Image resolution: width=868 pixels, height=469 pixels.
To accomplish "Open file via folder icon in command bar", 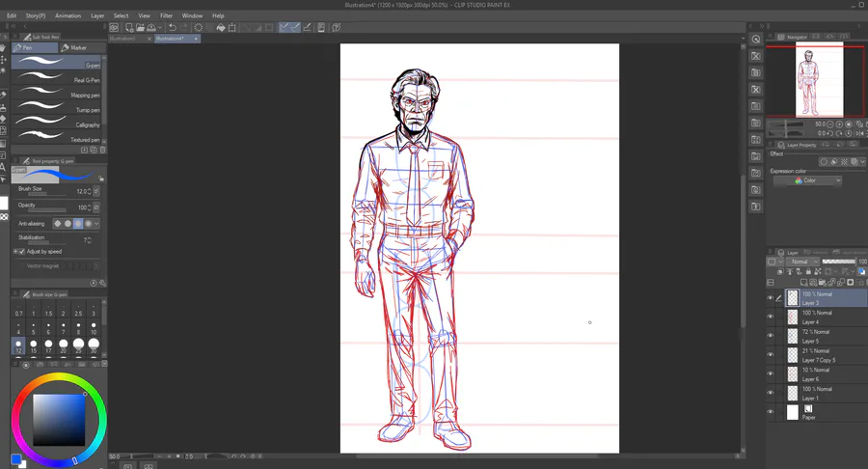I will point(140,27).
